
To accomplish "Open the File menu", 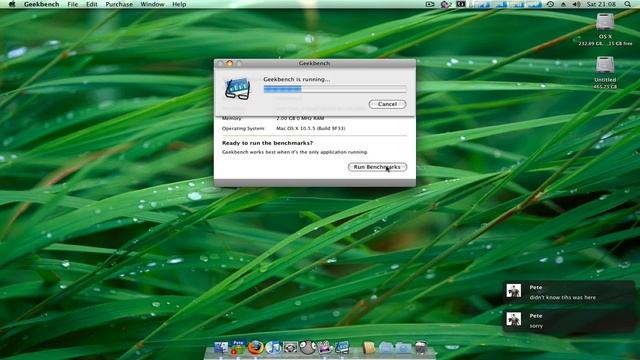I will point(73,4).
